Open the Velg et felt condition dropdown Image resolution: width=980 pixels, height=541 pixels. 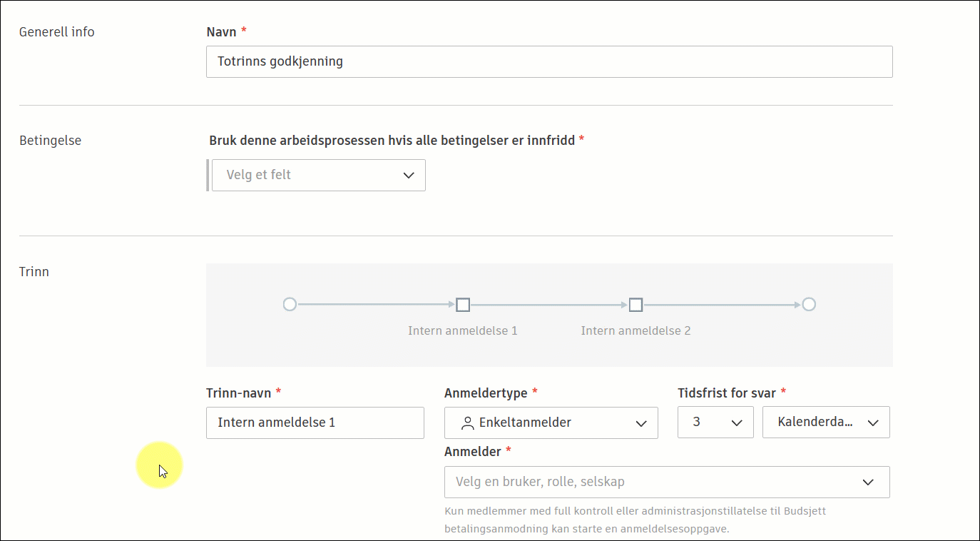point(317,175)
